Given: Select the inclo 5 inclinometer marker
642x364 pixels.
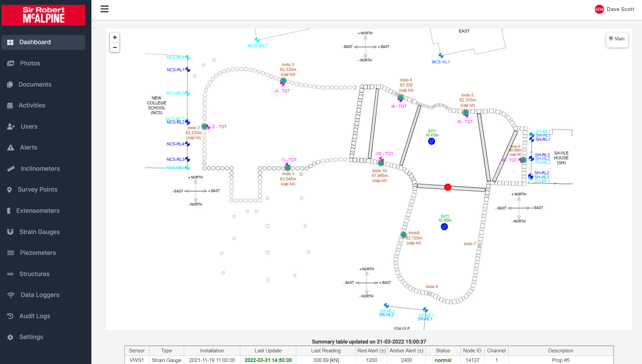Looking at the screenshot, I should (465, 112).
